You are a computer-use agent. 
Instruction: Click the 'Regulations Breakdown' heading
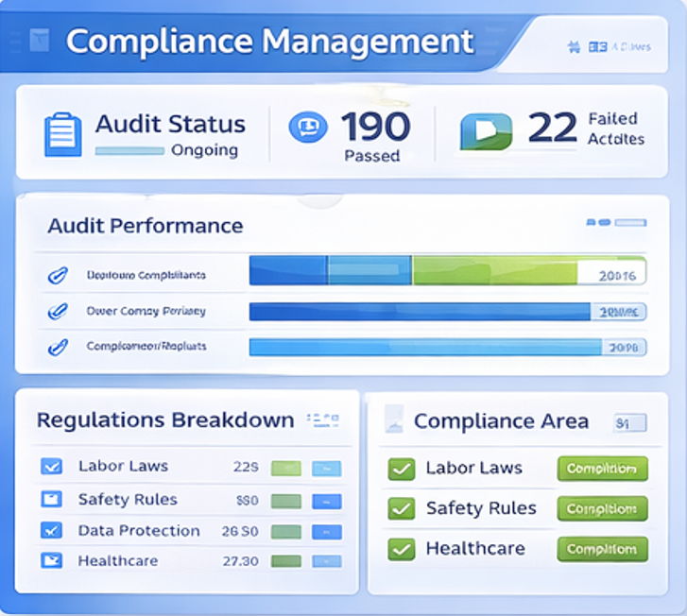click(x=165, y=420)
